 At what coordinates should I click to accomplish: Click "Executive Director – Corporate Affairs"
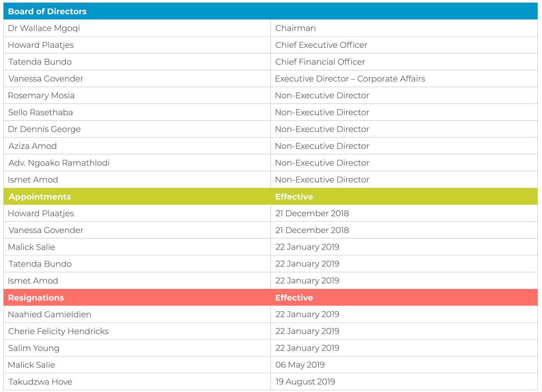[x=350, y=79]
